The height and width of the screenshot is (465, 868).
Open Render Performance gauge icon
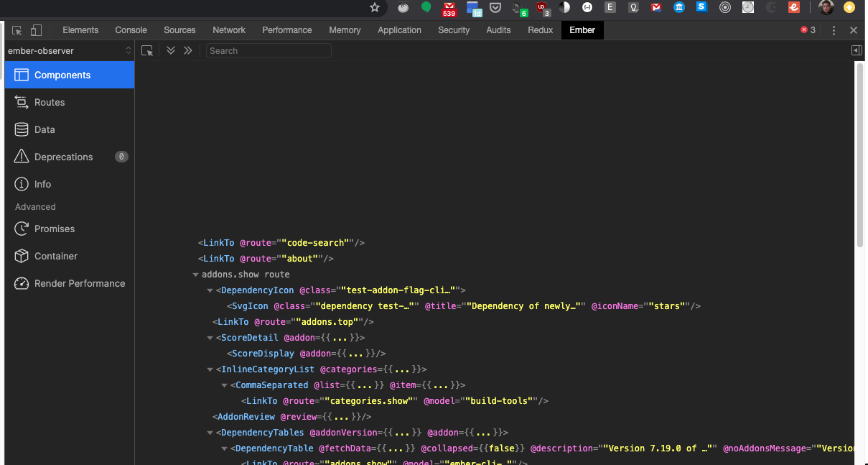click(22, 283)
